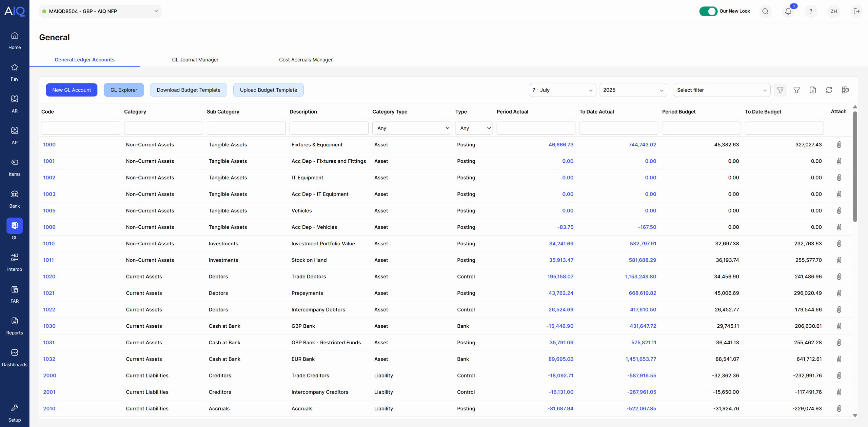Viewport: 868px width, 427px height.
Task: Expand the 7 - July period dropdown
Action: [x=562, y=90]
